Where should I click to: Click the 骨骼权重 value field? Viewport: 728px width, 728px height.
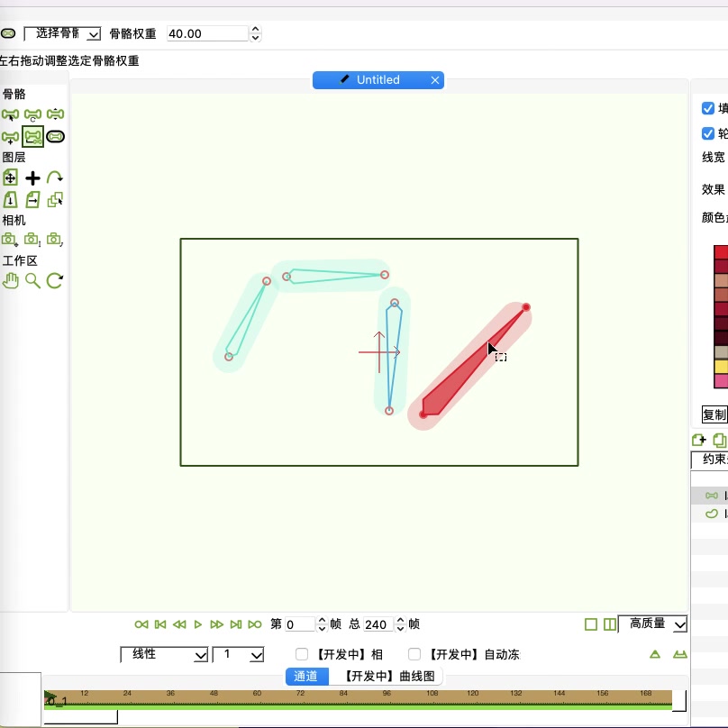tap(206, 33)
